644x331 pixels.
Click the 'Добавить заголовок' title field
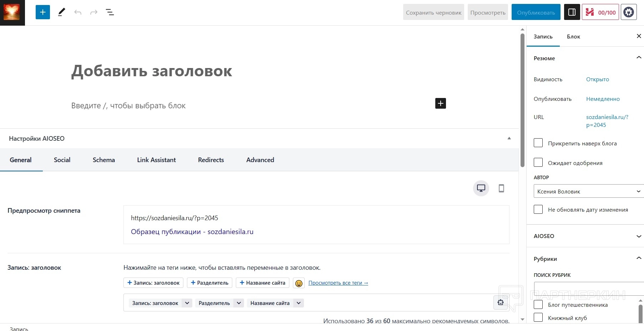(152, 71)
